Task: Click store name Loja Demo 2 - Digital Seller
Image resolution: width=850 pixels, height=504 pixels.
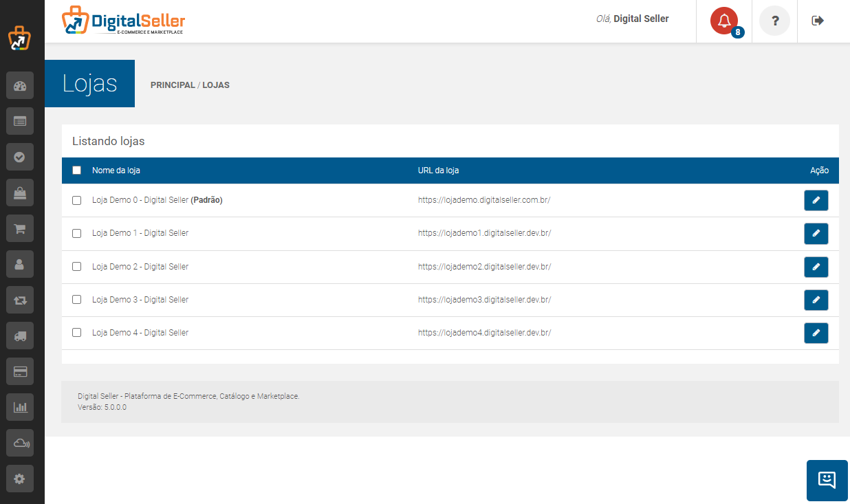Action: tap(140, 266)
